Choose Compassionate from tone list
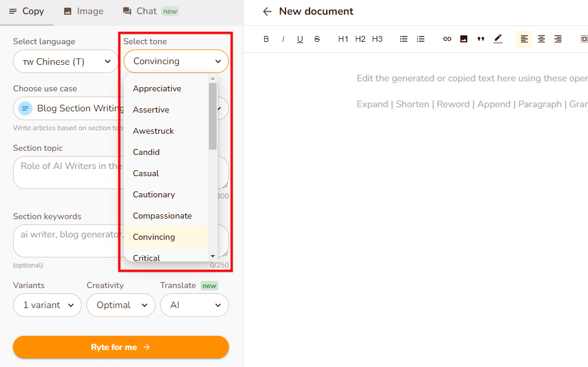This screenshot has width=588, height=367. [x=162, y=216]
